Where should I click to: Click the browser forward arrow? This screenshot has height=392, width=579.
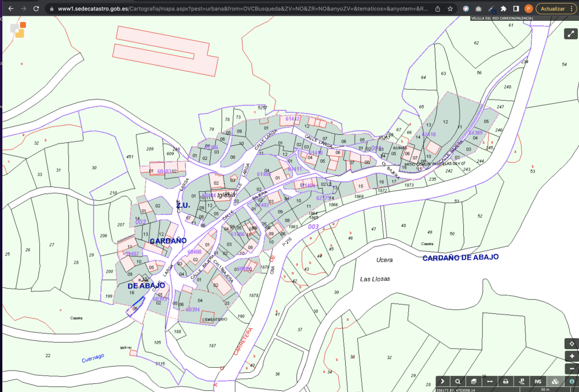[24, 9]
